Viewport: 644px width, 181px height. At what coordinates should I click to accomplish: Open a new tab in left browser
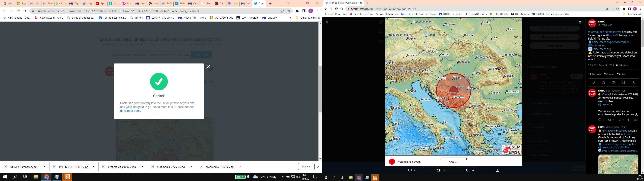(x=270, y=4)
